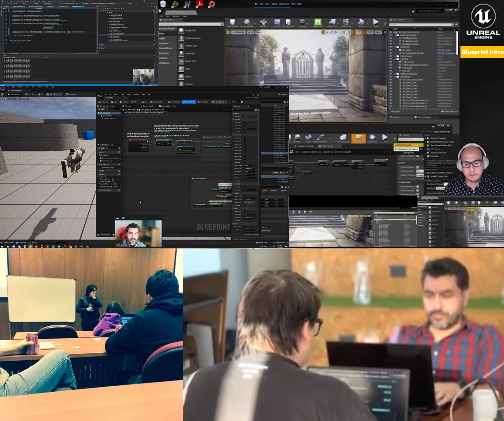504x421 pixels.
Task: Click the Stop button in blueprint editor toolbar
Action: 220,102
